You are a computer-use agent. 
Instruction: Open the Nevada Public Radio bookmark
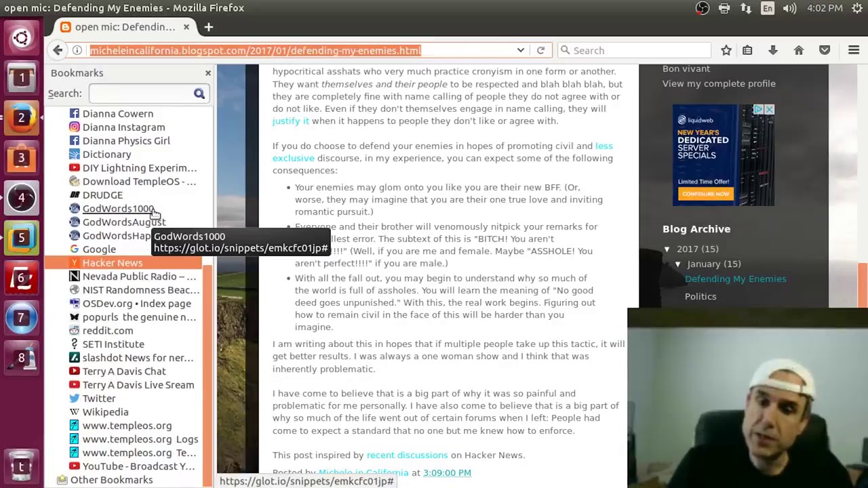(139, 276)
